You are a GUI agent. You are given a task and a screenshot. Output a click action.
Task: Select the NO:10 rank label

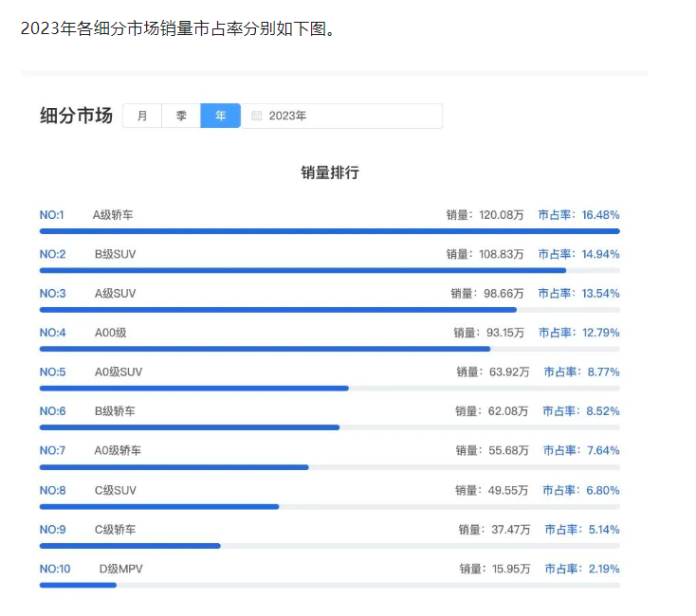click(55, 569)
